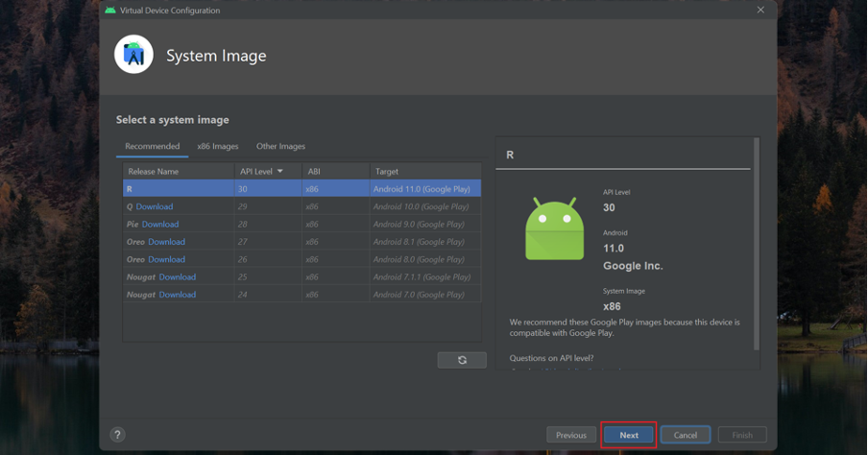This screenshot has width=868, height=455.
Task: Click API level 29 cell
Action: click(x=268, y=206)
